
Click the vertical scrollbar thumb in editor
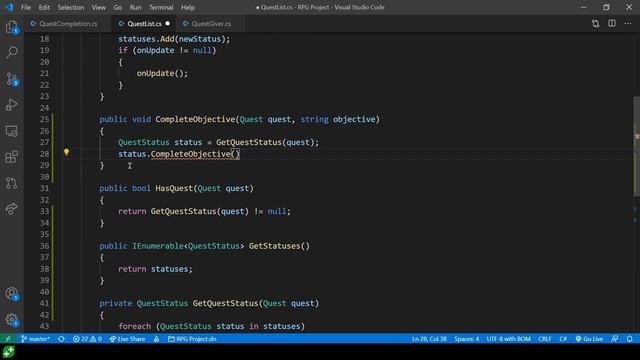[x=636, y=146]
